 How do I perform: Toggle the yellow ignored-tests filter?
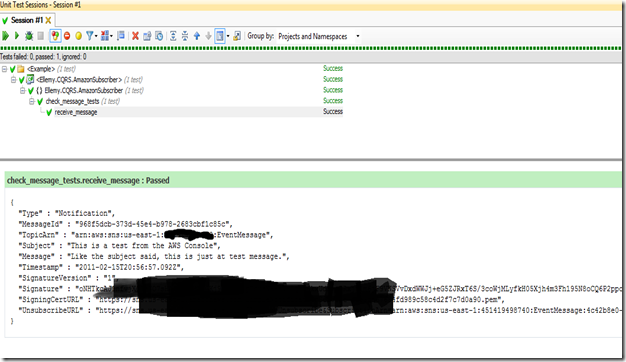(x=78, y=36)
